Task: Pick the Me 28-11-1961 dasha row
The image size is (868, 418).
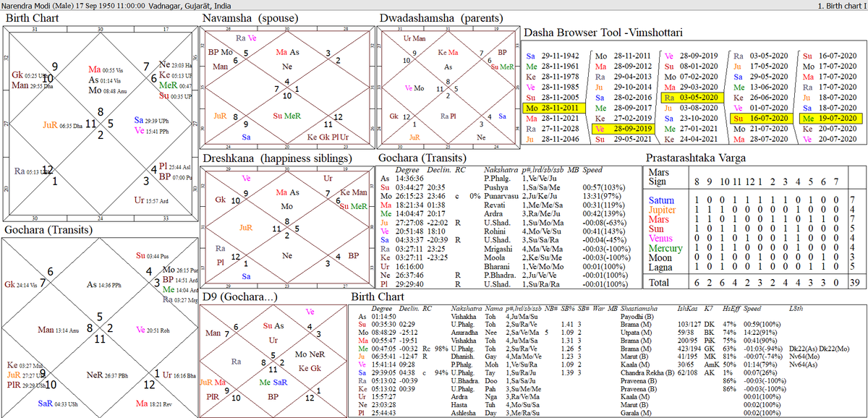Action: (554, 66)
